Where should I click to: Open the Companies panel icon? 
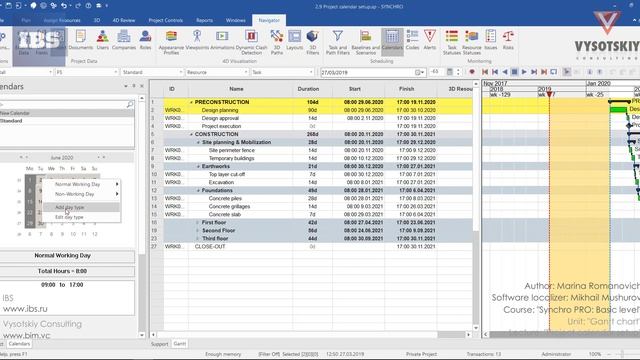pos(124,40)
